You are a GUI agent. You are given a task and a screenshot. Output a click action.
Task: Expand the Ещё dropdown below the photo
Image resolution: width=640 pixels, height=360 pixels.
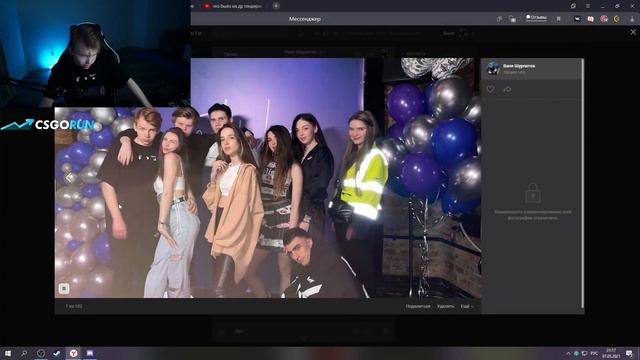coord(467,306)
